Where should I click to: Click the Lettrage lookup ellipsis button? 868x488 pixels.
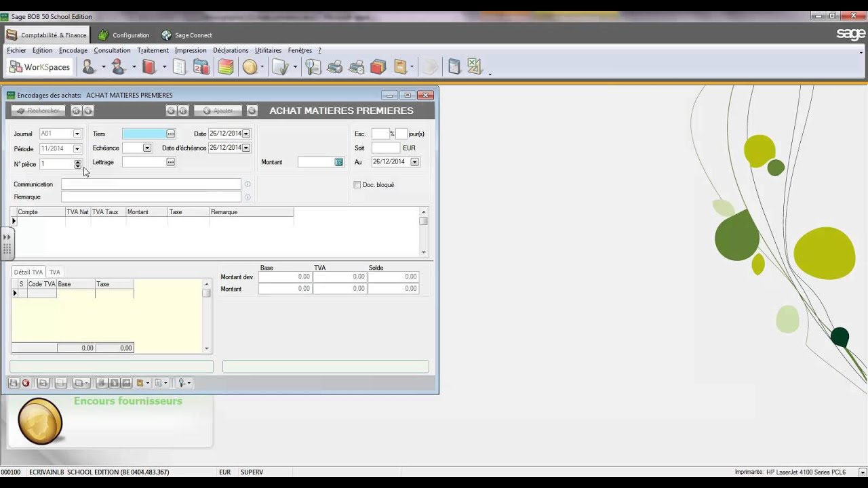(171, 162)
